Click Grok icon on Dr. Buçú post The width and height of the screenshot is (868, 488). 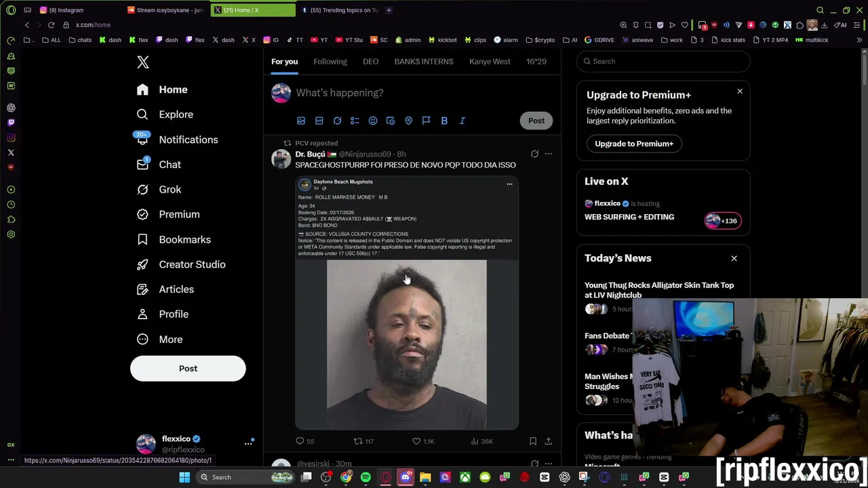(534, 154)
